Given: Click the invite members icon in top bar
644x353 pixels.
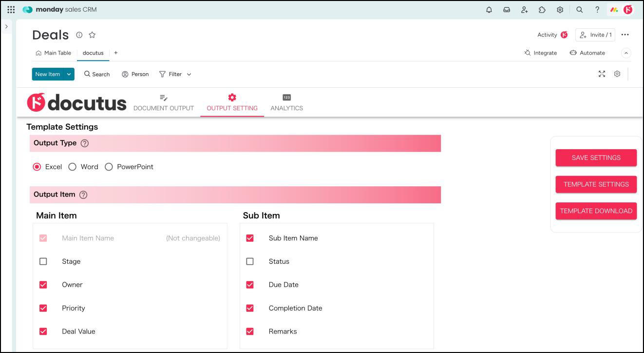Looking at the screenshot, I should [x=524, y=10].
